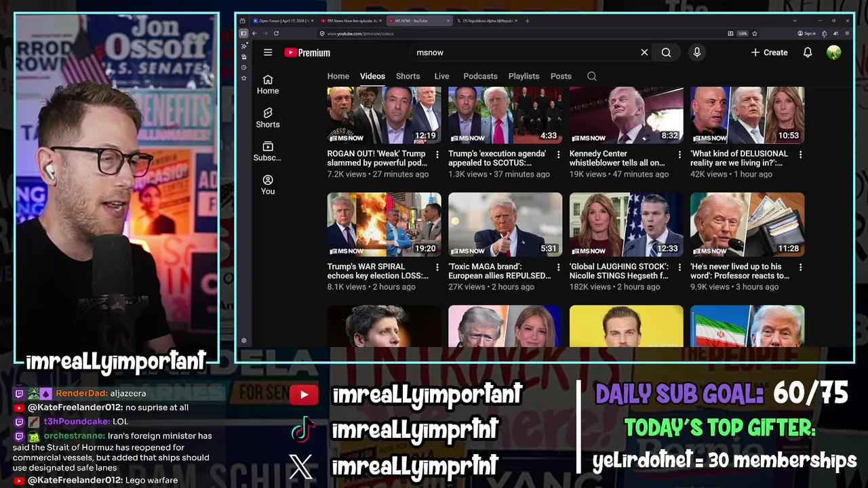Open browser sidebar settings gear
868x488 pixels.
[244, 341]
